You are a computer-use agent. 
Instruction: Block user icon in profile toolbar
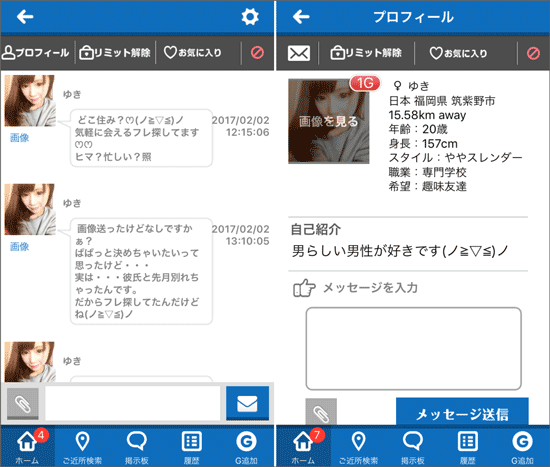point(533,53)
